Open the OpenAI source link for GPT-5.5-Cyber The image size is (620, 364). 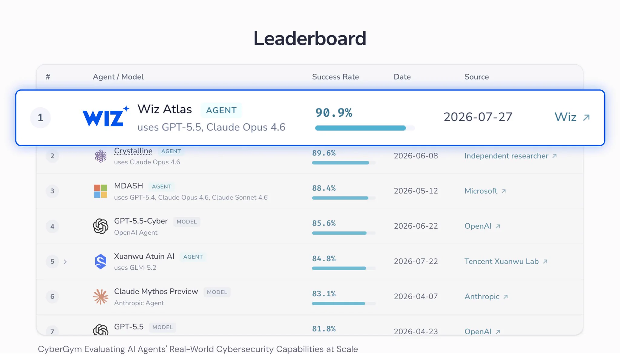click(x=483, y=226)
